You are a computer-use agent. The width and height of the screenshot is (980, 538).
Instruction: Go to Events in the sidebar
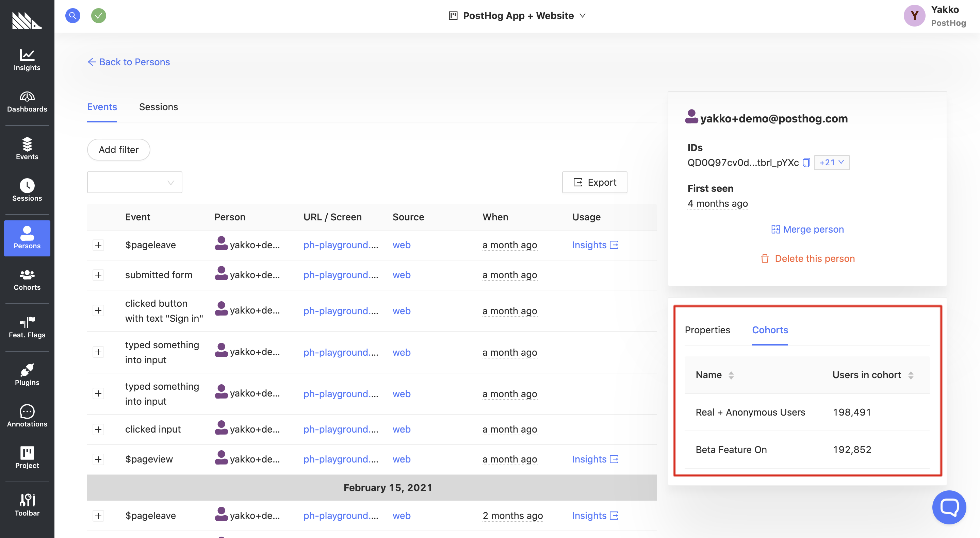tap(27, 149)
